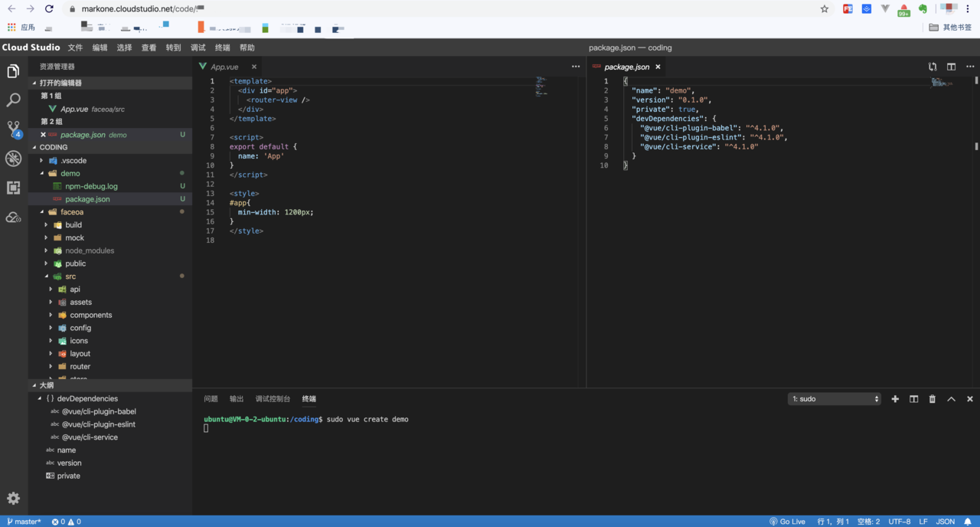Screen dimensions: 980x527
Task: Open the Extensions view in activity bar
Action: click(x=13, y=188)
